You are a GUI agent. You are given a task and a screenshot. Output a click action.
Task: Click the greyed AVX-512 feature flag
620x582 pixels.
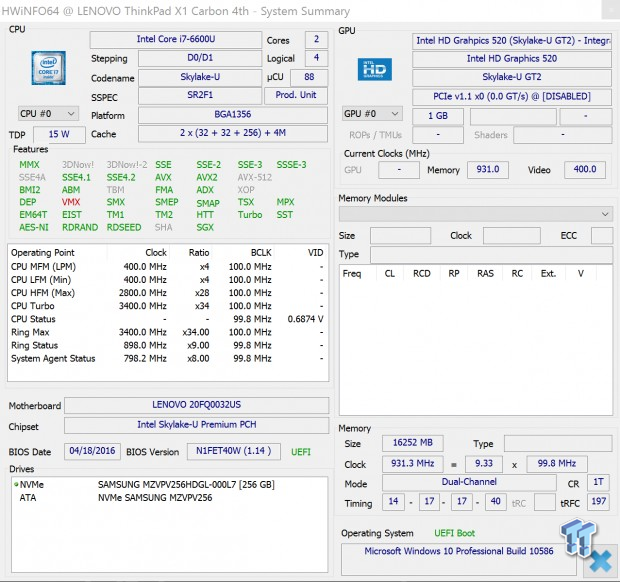click(255, 178)
